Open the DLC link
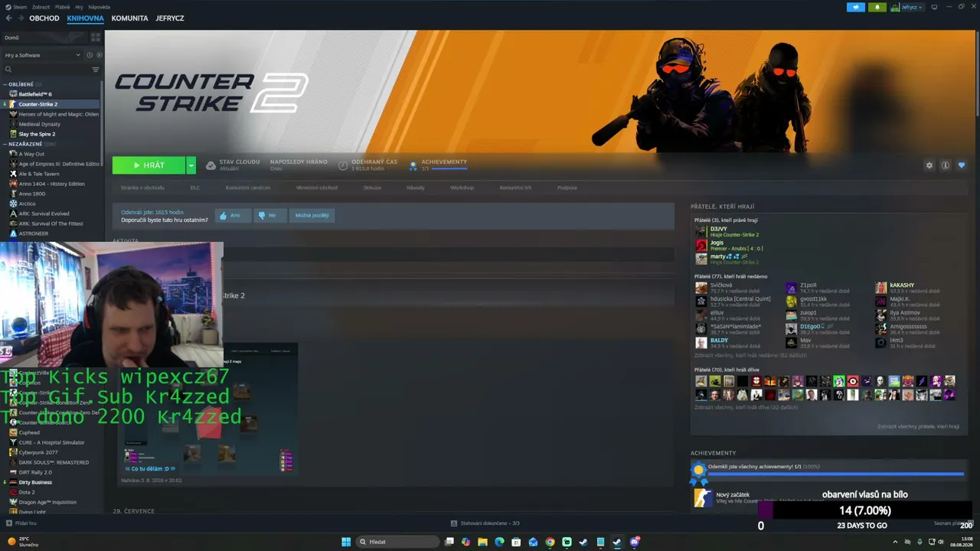980x551 pixels. 194,187
